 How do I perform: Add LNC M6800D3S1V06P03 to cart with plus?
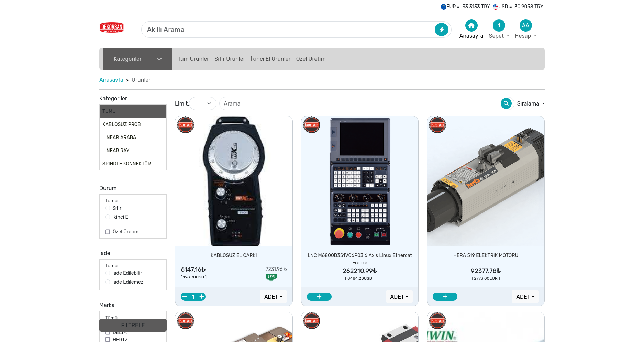pyautogui.click(x=319, y=297)
